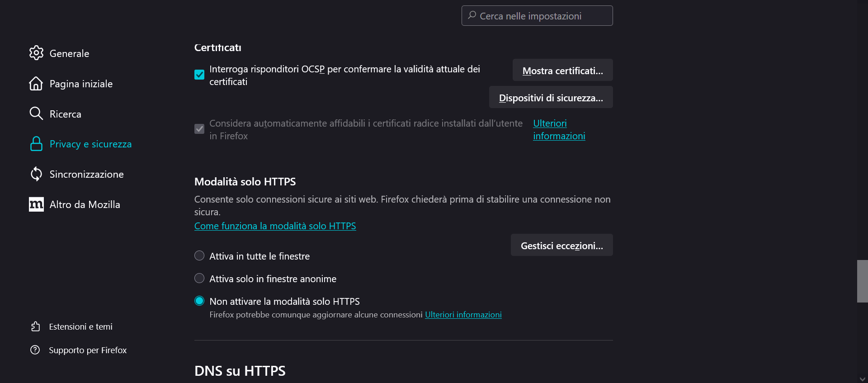Open the Generale settings section
868x383 pixels.
point(69,53)
